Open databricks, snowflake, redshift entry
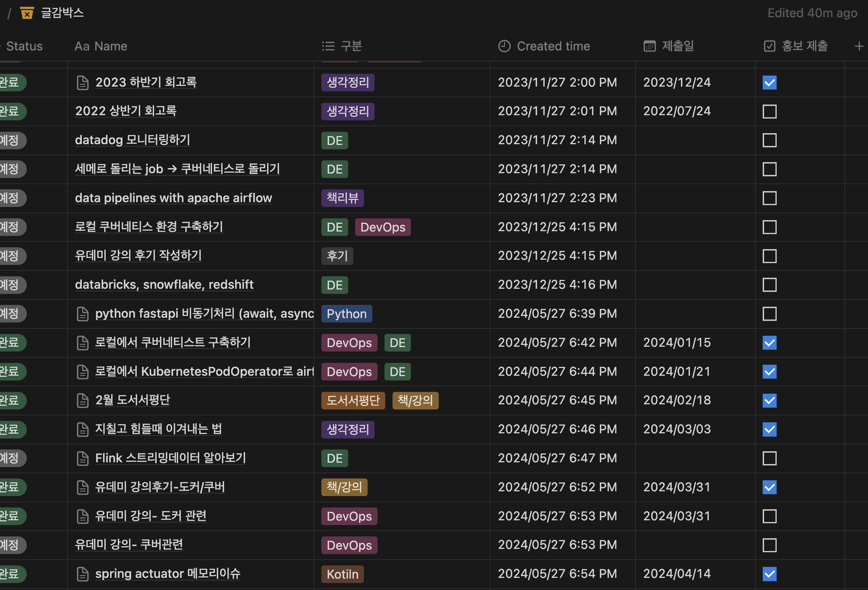This screenshot has width=868, height=590. (164, 285)
